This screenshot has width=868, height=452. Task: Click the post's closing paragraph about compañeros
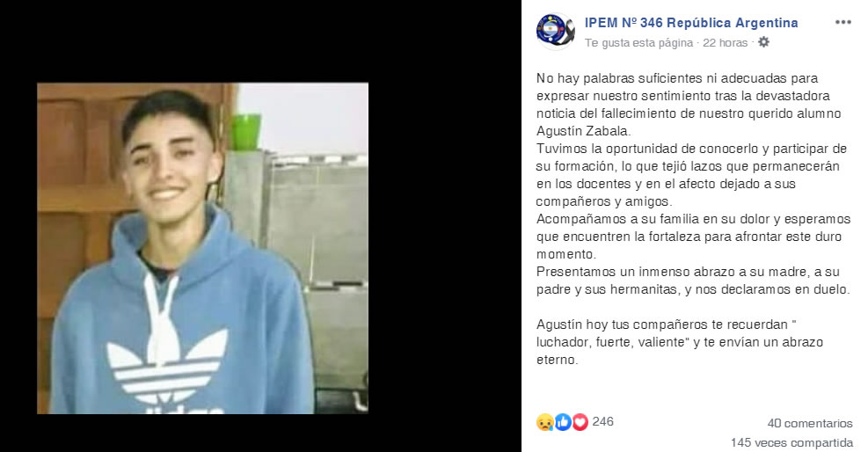click(x=680, y=342)
